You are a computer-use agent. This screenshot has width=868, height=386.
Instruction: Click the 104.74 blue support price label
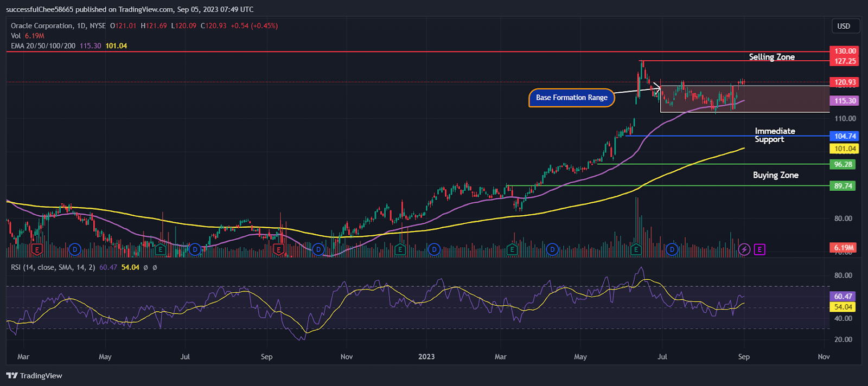pyautogui.click(x=845, y=136)
